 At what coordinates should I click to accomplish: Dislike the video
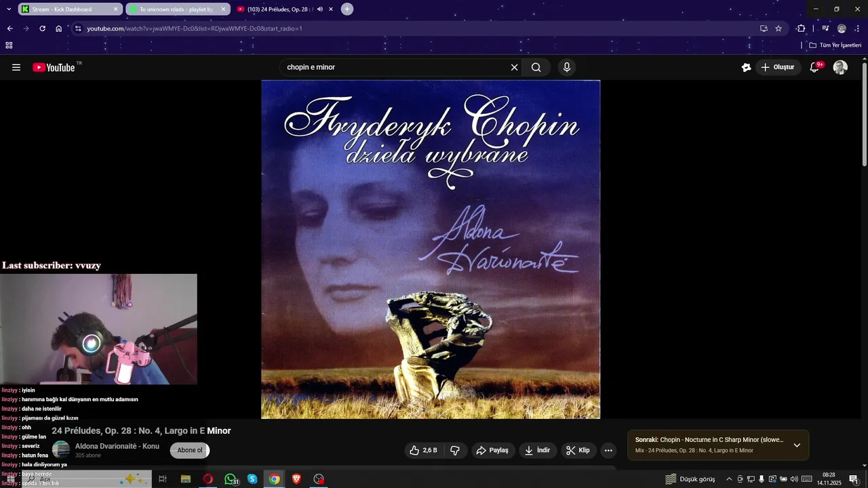tap(455, 450)
